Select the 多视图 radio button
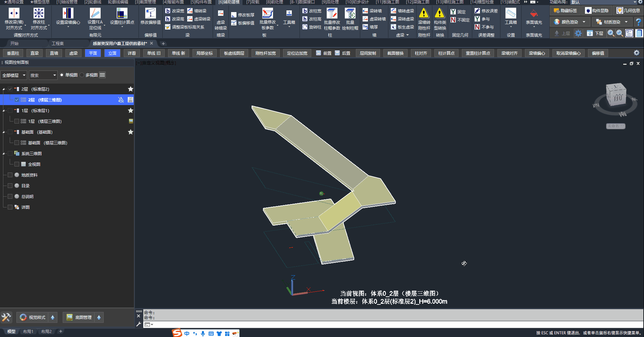 pyautogui.click(x=82, y=75)
